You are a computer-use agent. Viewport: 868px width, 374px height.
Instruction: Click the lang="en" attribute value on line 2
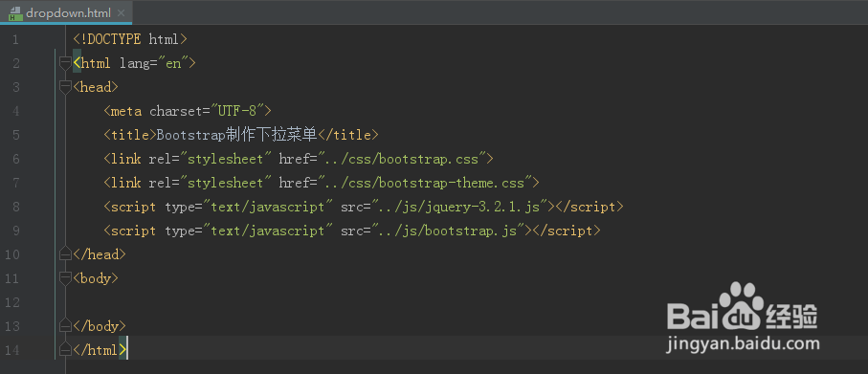[173, 63]
